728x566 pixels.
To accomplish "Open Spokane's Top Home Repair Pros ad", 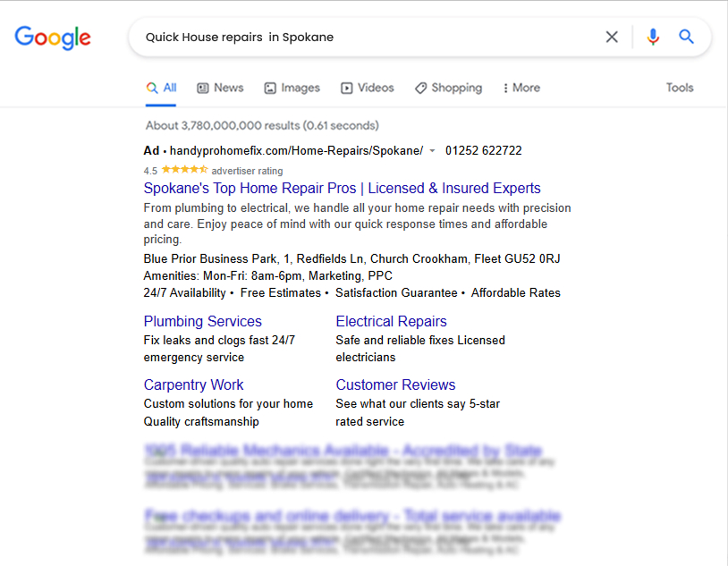I will point(342,188).
